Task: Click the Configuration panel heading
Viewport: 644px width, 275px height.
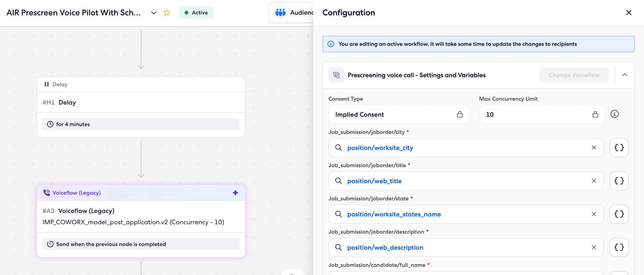Action: (349, 13)
